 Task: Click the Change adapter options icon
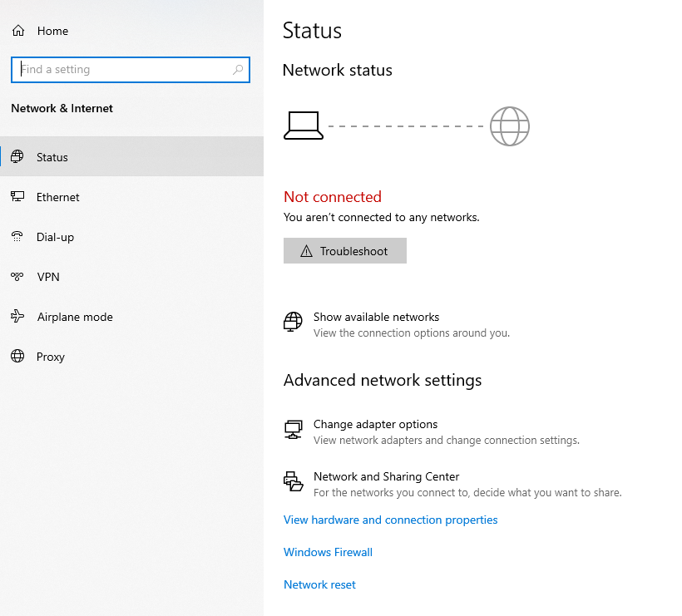pyautogui.click(x=293, y=430)
